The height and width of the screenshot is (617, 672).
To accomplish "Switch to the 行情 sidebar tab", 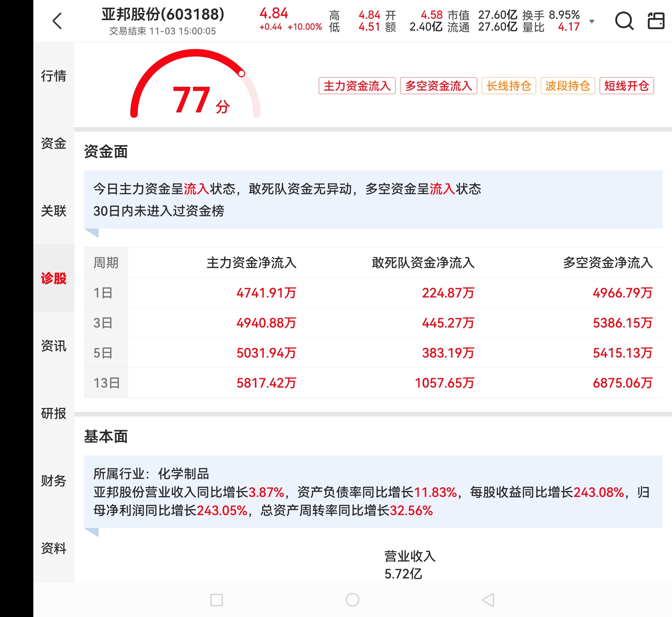I will pyautogui.click(x=54, y=76).
